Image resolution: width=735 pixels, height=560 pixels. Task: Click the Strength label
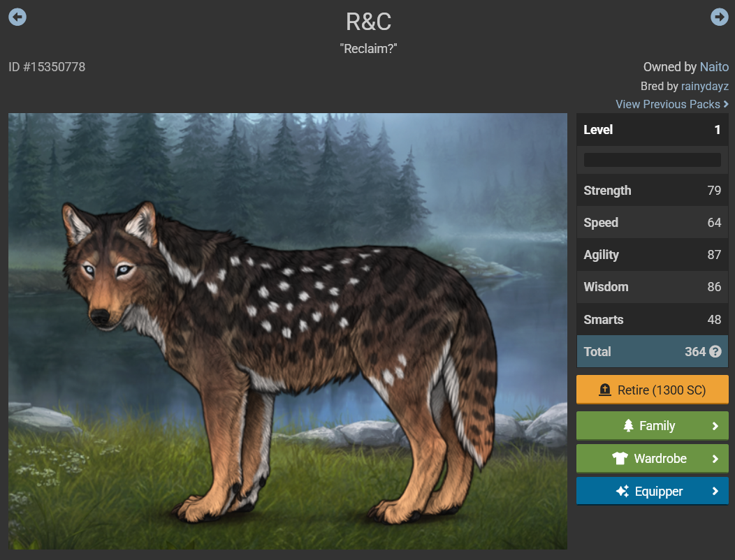pyautogui.click(x=608, y=191)
